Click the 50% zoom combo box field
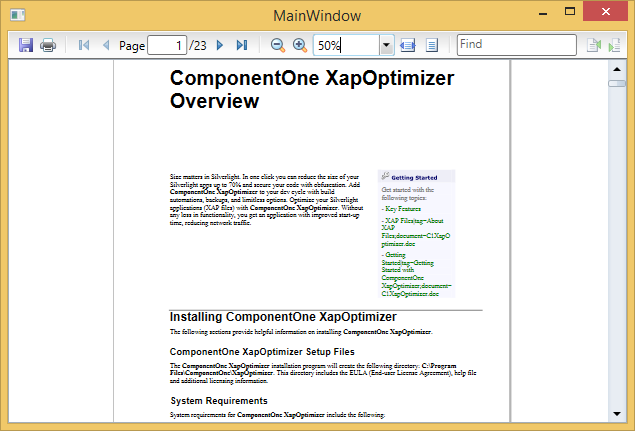The height and width of the screenshot is (431, 635). pos(345,45)
